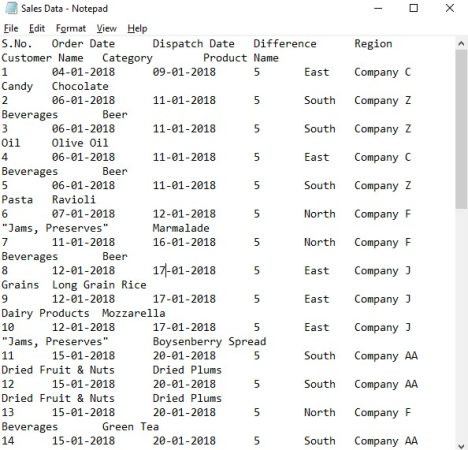The height and width of the screenshot is (450, 468).
Task: Click the 'Green Tea' product text
Action: [130, 427]
